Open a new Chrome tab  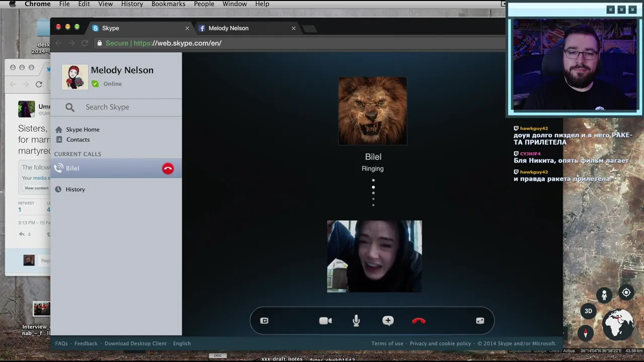click(309, 29)
